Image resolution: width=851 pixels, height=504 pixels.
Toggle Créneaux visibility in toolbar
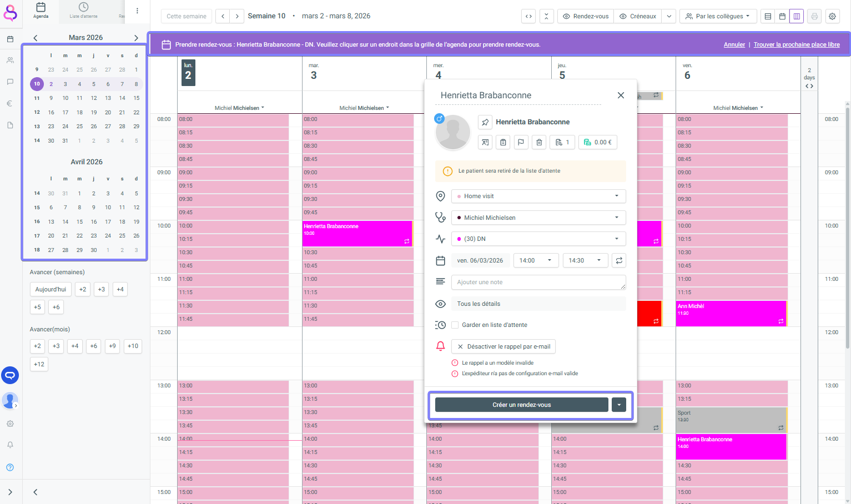point(638,16)
